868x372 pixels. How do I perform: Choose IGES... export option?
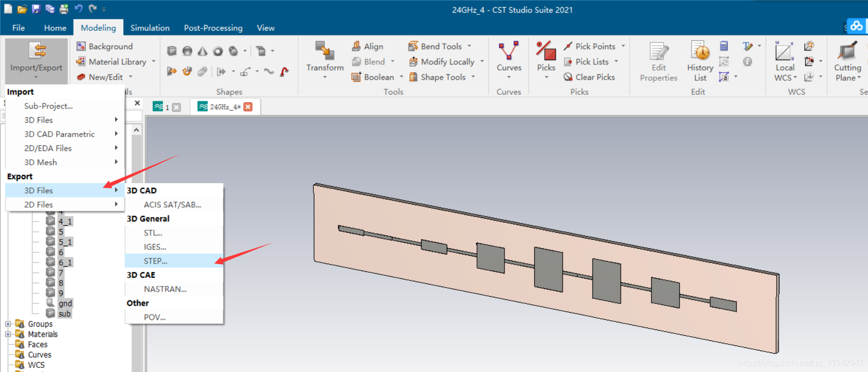[174, 247]
